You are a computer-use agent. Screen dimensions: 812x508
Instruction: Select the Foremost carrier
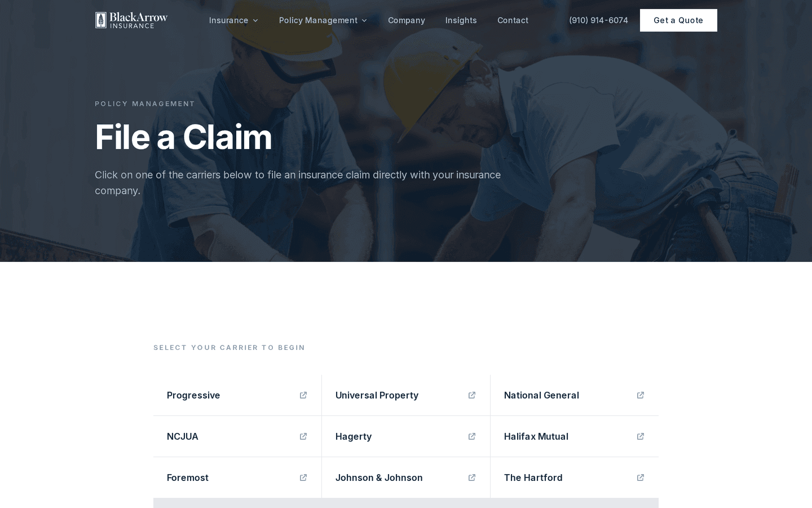point(237,478)
